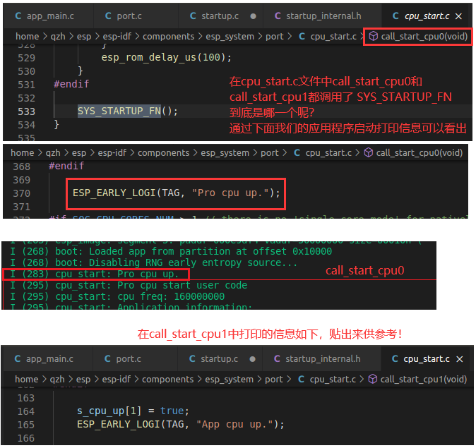Screen dimensions: 476x448
Task: Click line number 370 in gutter
Action: (x=22, y=193)
